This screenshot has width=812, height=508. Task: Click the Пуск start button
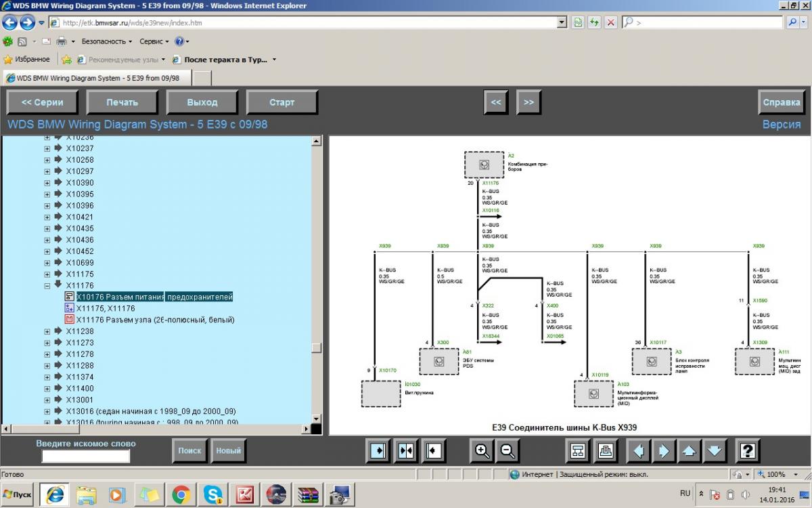18,495
